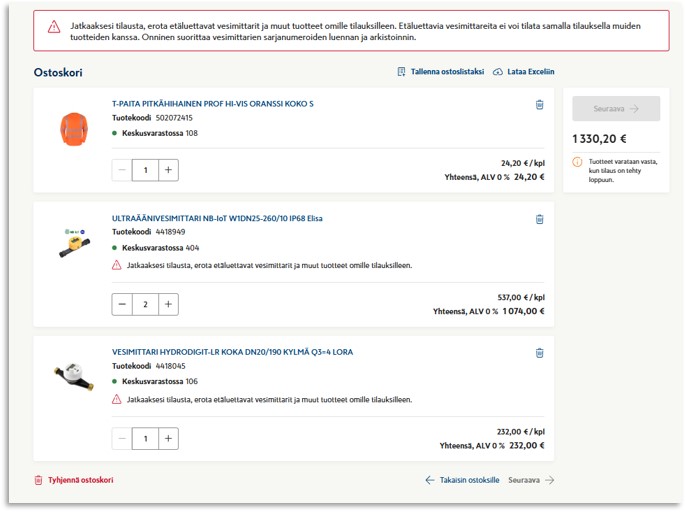Increase Hydrodigit water meter quantity with plus
The image size is (685, 512).
click(x=168, y=438)
